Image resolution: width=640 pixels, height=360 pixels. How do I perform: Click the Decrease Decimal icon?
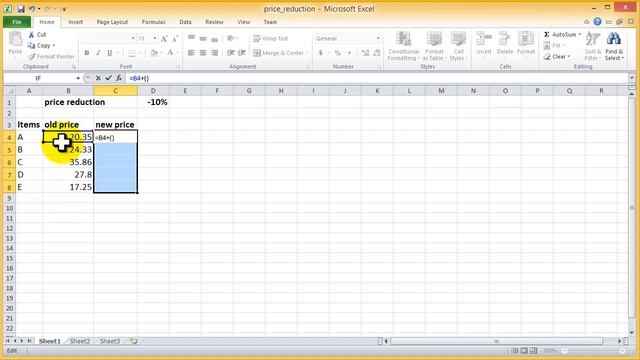click(x=376, y=53)
